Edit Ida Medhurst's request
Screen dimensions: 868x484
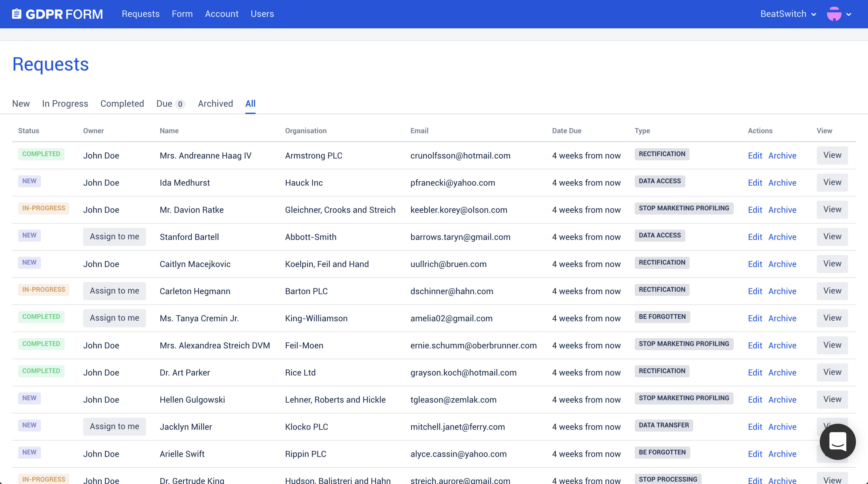coord(754,183)
